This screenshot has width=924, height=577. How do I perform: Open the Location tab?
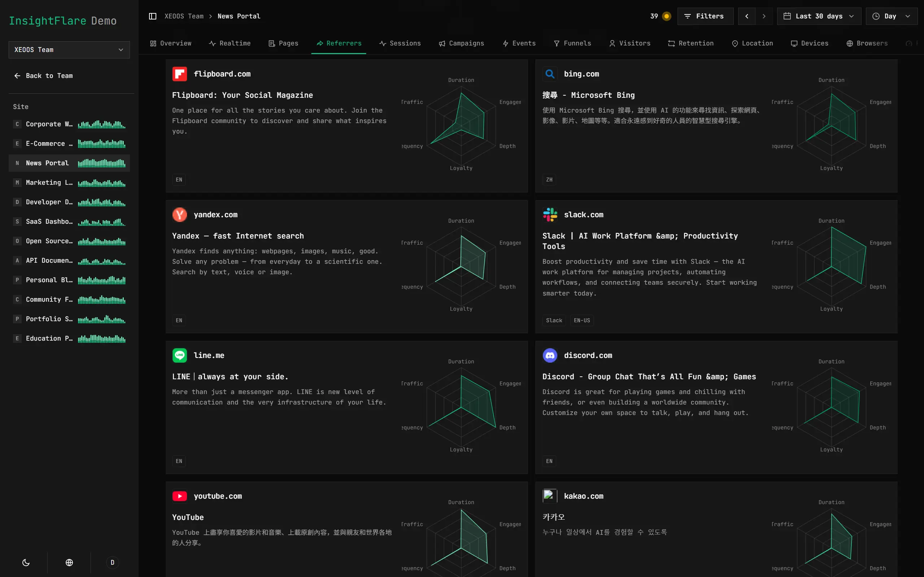(x=752, y=43)
